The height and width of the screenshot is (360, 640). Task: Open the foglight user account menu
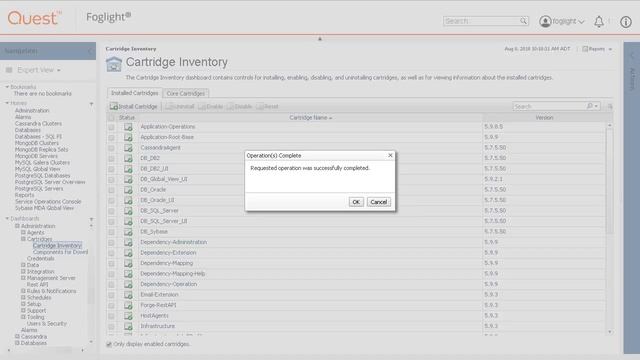(x=562, y=21)
